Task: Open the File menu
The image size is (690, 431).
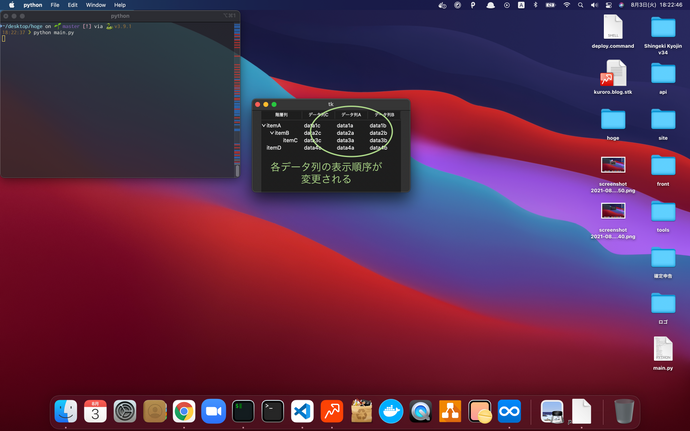Action: tap(55, 5)
